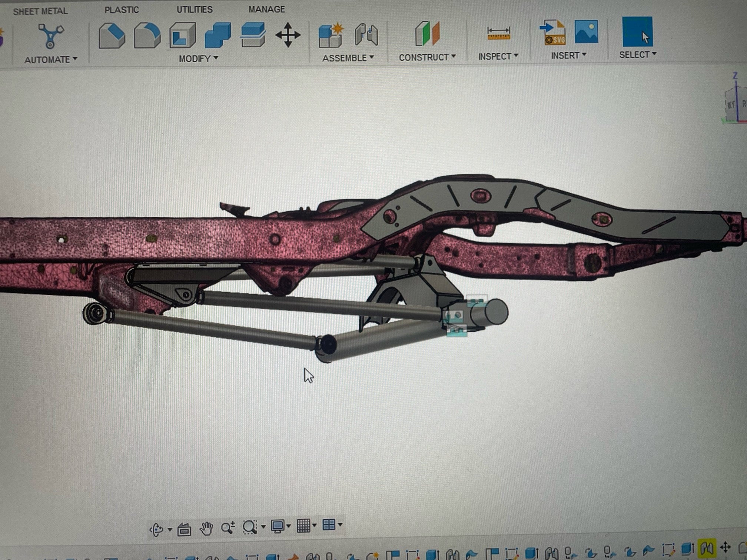The width and height of the screenshot is (747, 560).
Task: Create a New Component
Action: 331,35
